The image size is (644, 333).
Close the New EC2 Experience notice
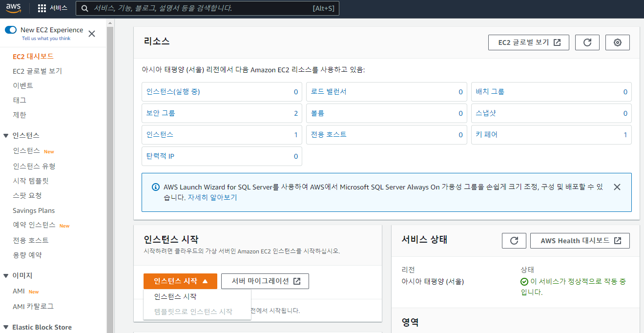tap(92, 34)
